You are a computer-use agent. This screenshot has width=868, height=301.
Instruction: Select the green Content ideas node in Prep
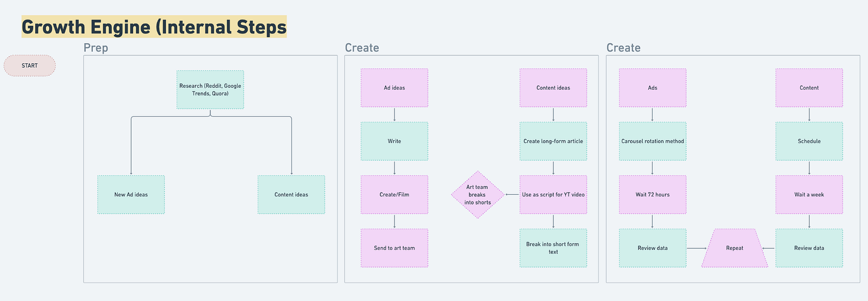click(291, 195)
